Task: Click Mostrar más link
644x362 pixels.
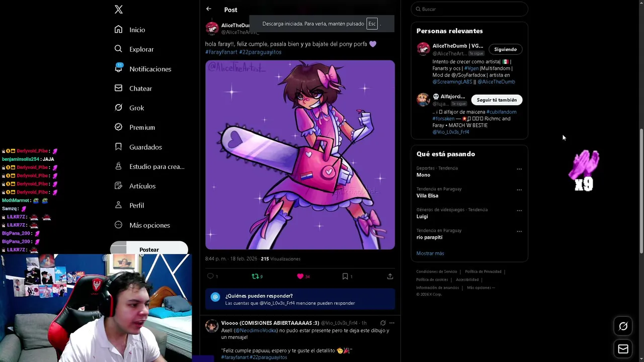Action: coord(430,253)
